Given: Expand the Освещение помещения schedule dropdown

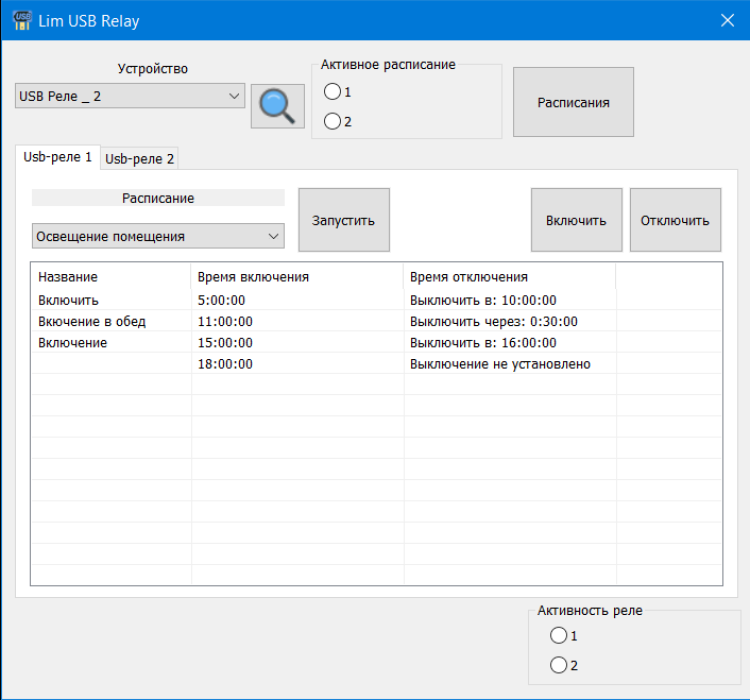Looking at the screenshot, I should [158, 236].
